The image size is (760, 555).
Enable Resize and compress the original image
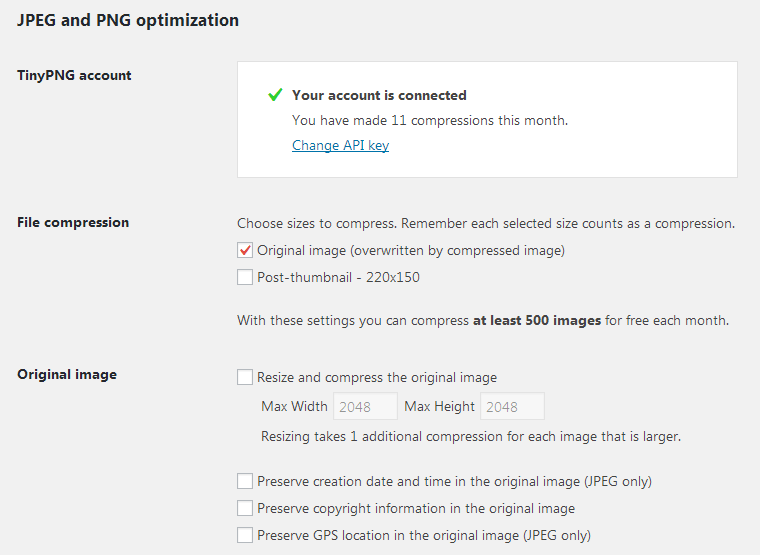click(x=245, y=377)
